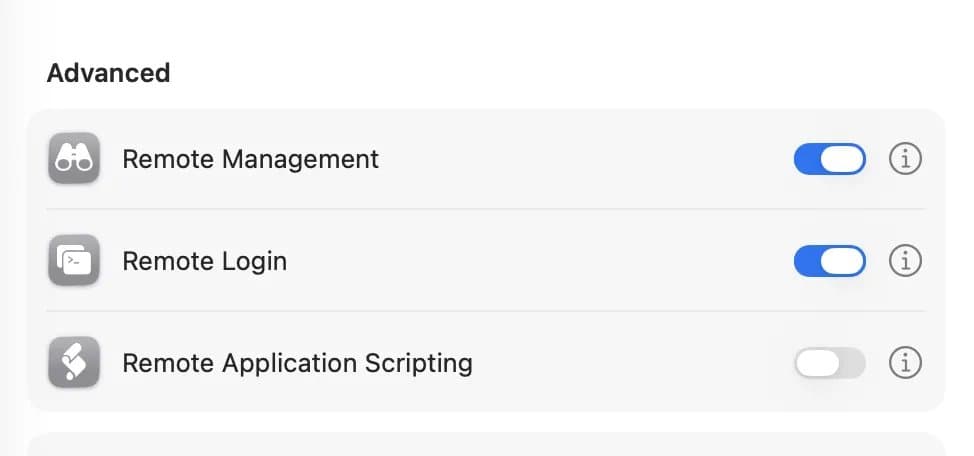Click the Remote Application Scripting label
The height and width of the screenshot is (456, 974).
(297, 362)
